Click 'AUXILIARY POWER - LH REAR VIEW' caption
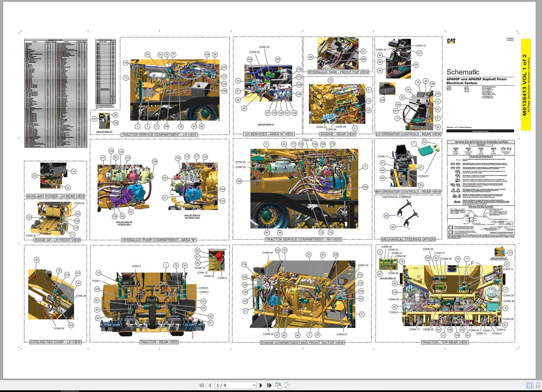This screenshot has width=542, height=392. 56,196
